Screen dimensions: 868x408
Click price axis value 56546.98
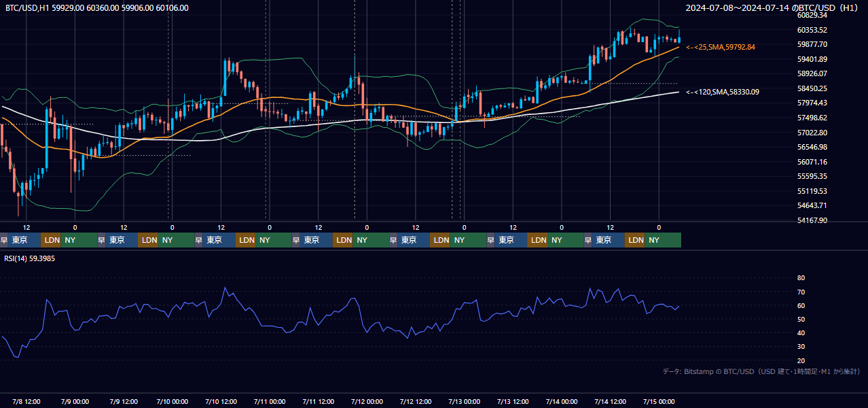tap(812, 147)
